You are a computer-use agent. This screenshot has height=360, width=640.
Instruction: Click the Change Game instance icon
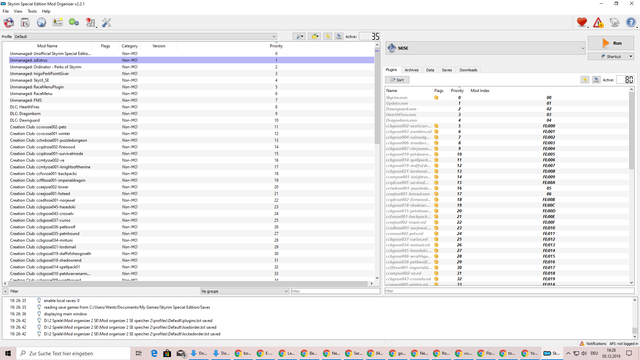(9, 22)
